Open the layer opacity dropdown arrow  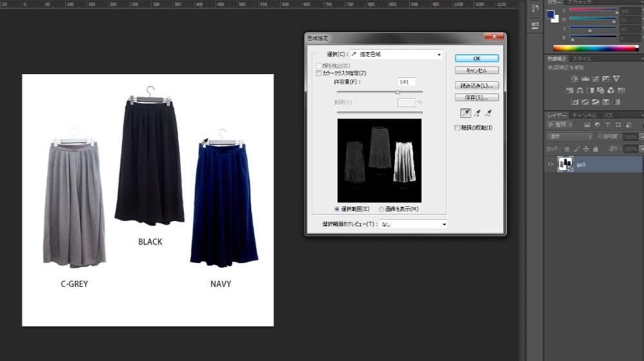(x=641, y=136)
